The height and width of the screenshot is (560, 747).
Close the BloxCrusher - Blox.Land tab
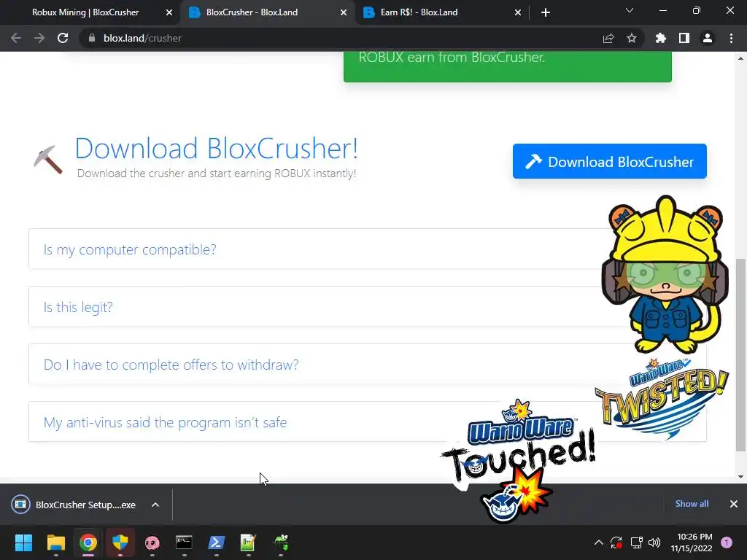[344, 12]
